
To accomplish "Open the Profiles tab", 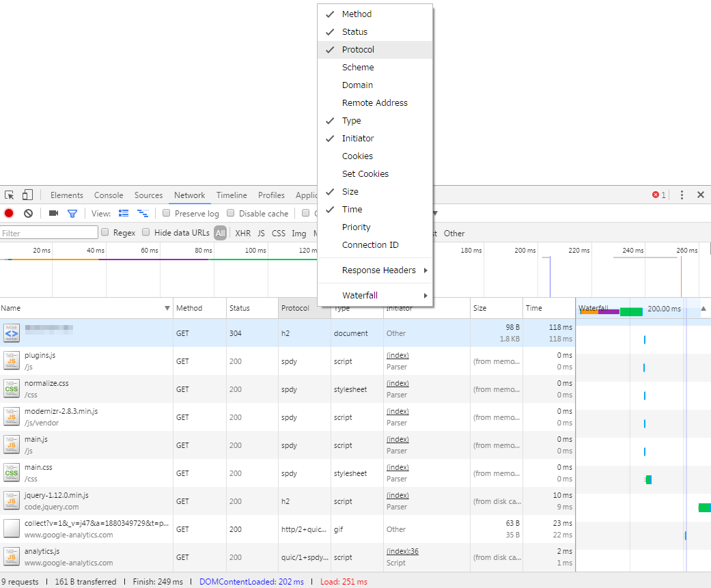I will pos(271,195).
